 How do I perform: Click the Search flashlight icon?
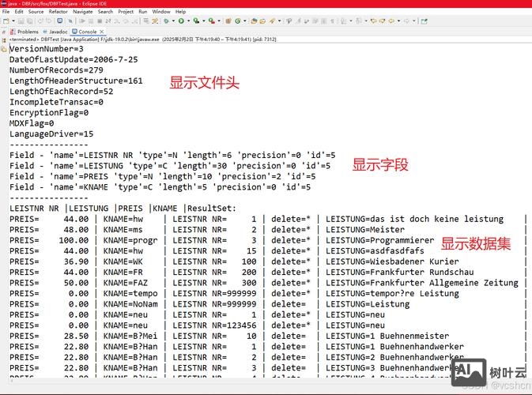[271, 21]
